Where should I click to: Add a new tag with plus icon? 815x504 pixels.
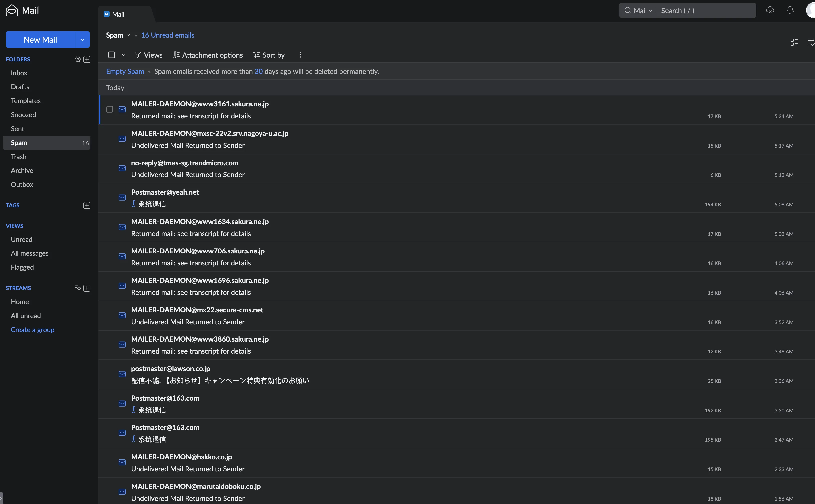click(87, 205)
